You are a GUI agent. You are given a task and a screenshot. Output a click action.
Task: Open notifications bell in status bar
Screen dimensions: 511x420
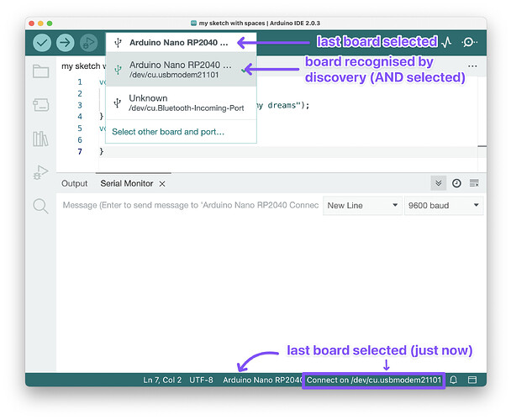coord(453,380)
